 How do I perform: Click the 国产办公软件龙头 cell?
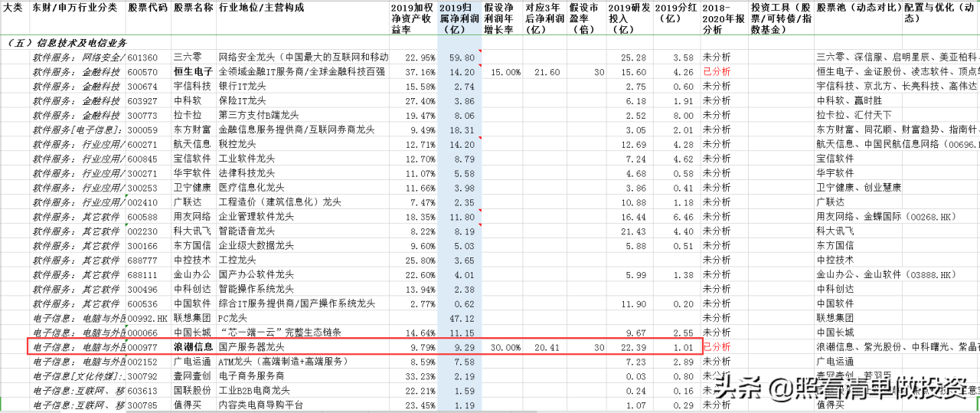257,274
